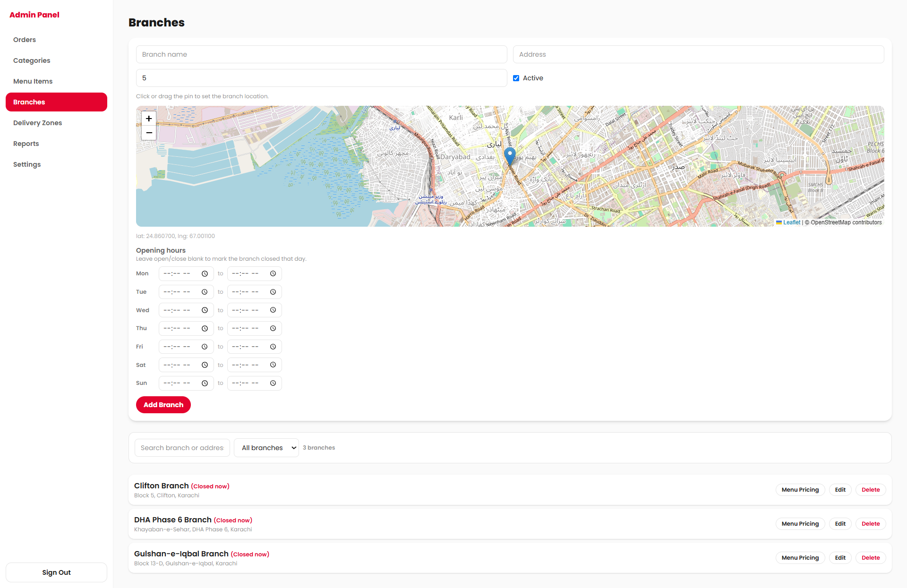The image size is (907, 588).
Task: Open time picker for Wed opening time
Action: 205,310
